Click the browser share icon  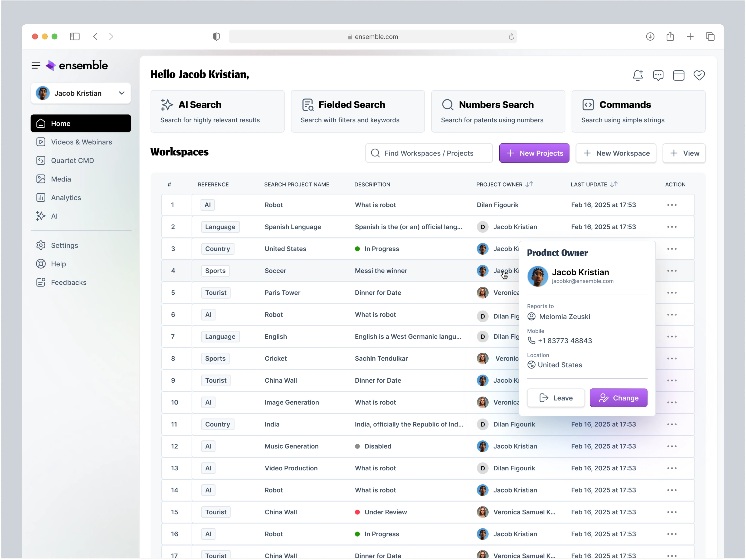click(x=670, y=36)
